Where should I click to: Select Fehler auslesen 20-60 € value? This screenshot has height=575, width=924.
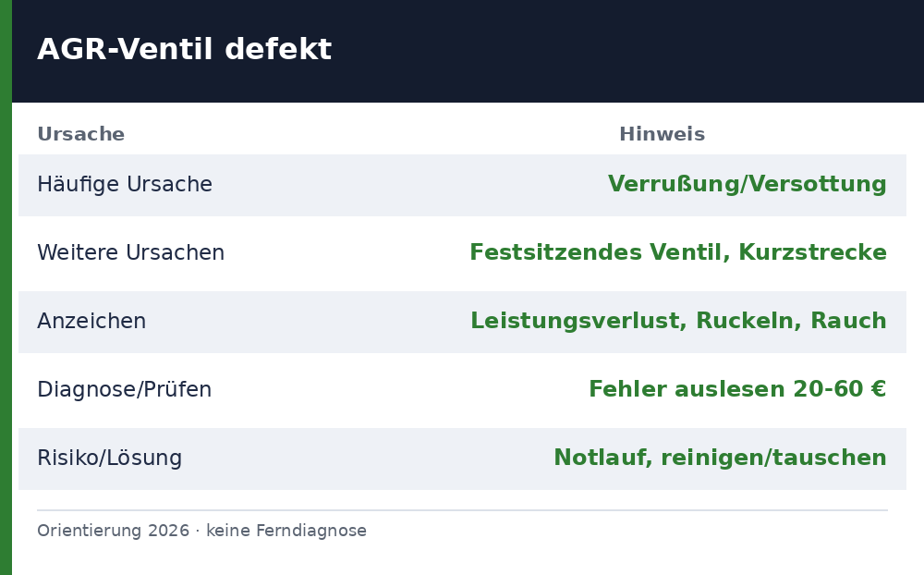tap(737, 389)
